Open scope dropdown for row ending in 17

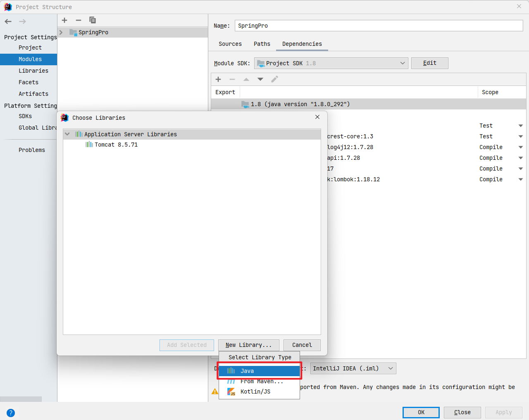521,168
